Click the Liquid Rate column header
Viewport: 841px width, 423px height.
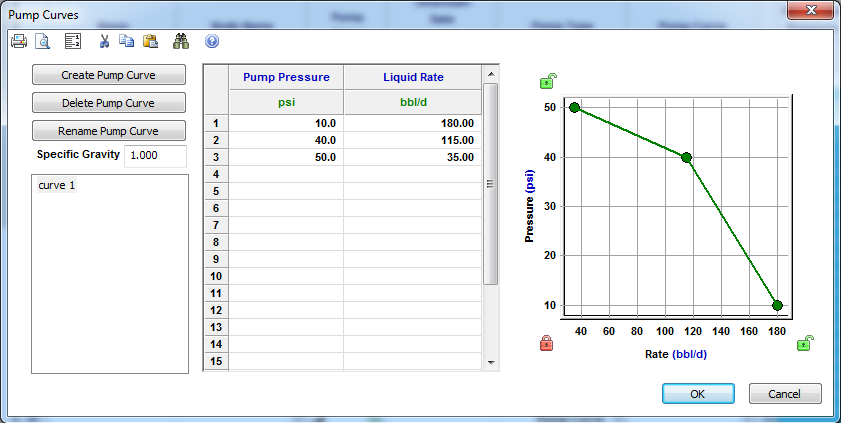click(x=413, y=77)
